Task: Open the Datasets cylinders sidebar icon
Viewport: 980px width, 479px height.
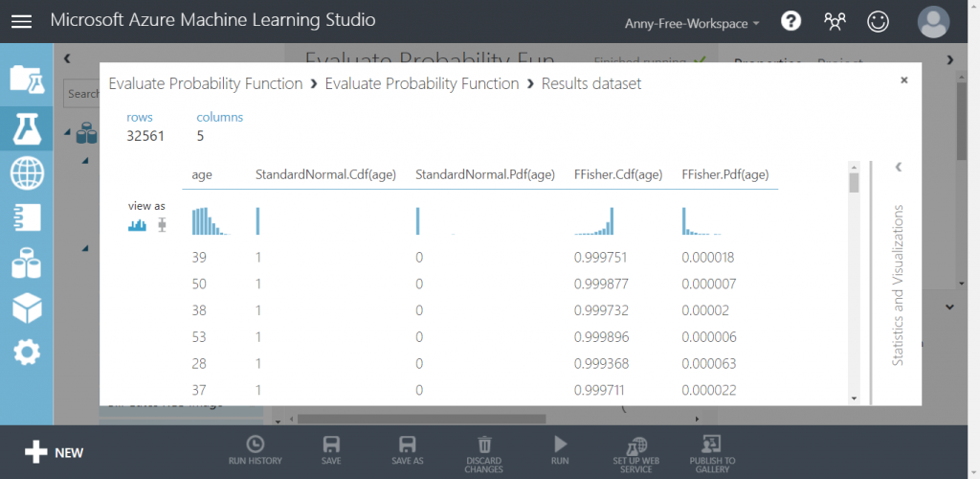Action: (x=27, y=262)
